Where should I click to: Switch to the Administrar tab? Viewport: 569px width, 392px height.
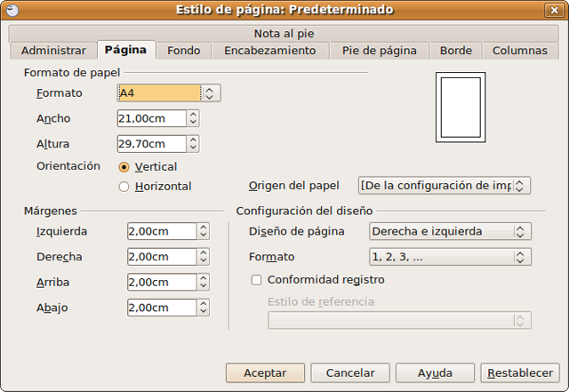coord(53,51)
